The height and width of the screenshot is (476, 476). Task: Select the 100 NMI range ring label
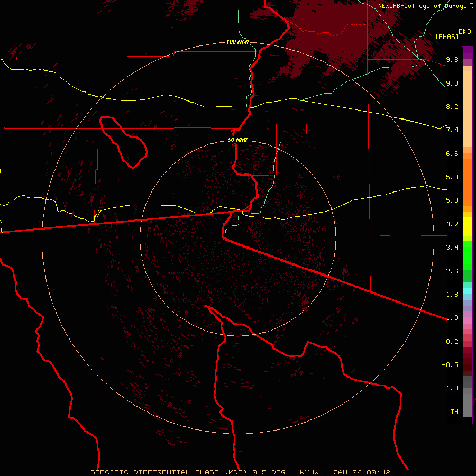(237, 42)
